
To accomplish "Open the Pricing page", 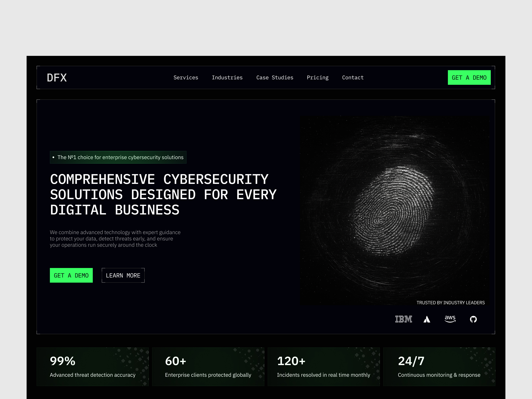I will 318,77.
